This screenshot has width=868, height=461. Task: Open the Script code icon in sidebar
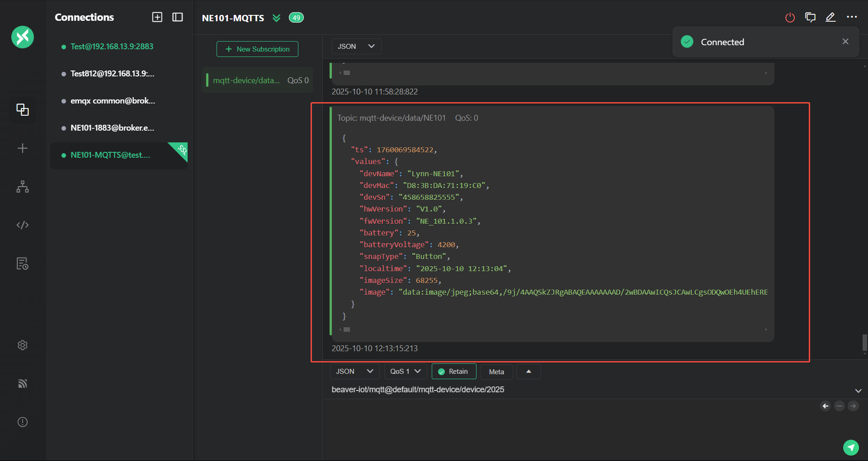(x=23, y=225)
